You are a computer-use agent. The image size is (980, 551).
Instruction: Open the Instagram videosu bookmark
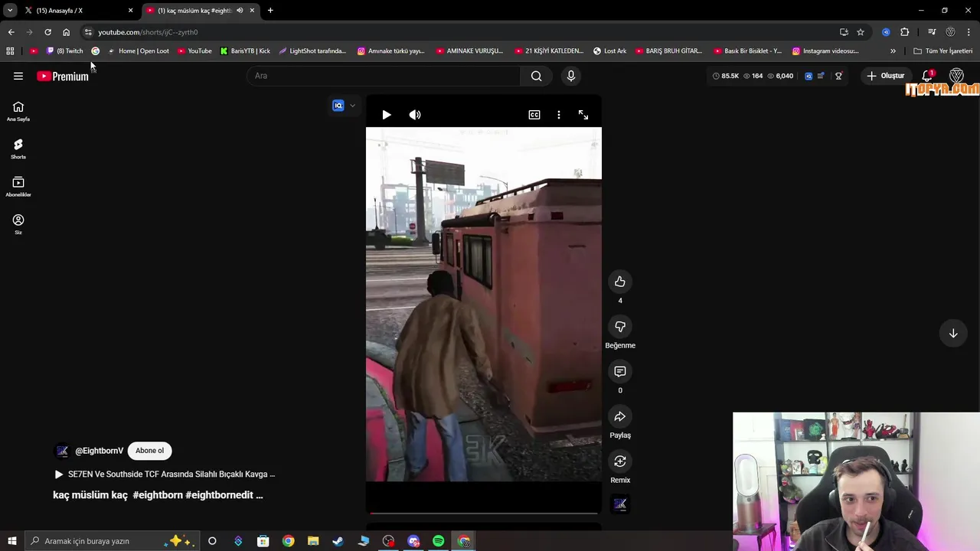(825, 51)
